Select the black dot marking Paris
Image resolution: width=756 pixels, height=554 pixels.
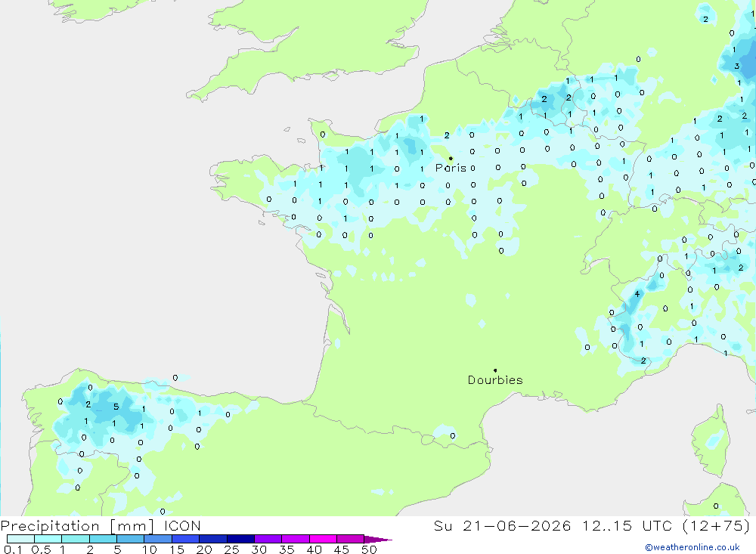pos(451,158)
